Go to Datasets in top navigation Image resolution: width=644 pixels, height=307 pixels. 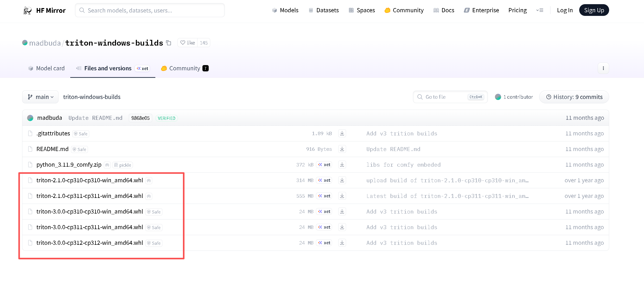tap(323, 10)
